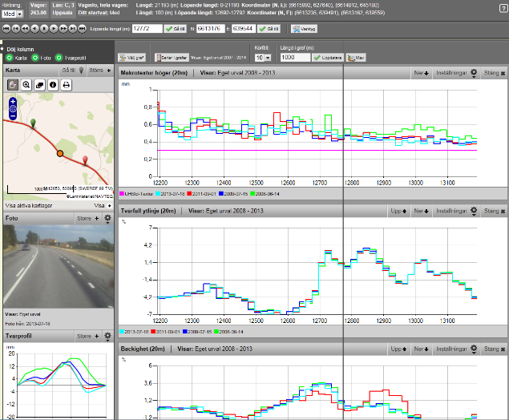Click the Serier i grafer button

point(172,58)
